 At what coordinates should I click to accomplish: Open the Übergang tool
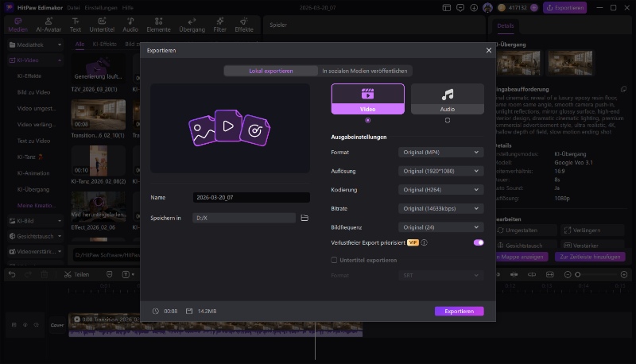(x=192, y=25)
